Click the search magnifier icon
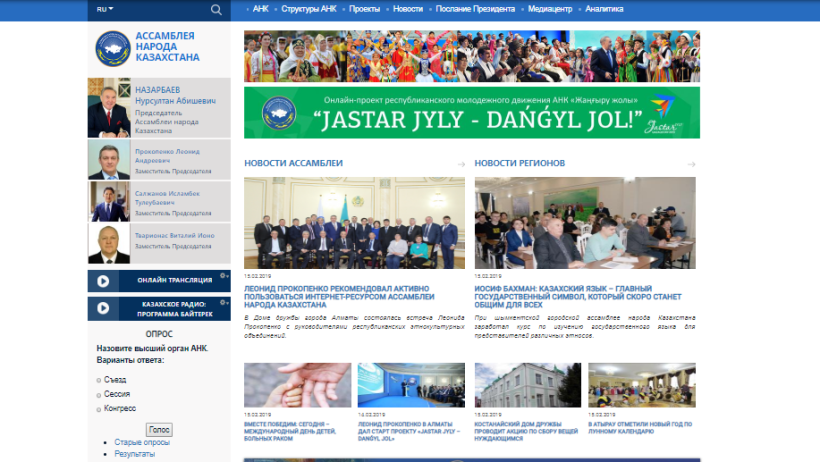Image resolution: width=820 pixels, height=462 pixels. 216,9
